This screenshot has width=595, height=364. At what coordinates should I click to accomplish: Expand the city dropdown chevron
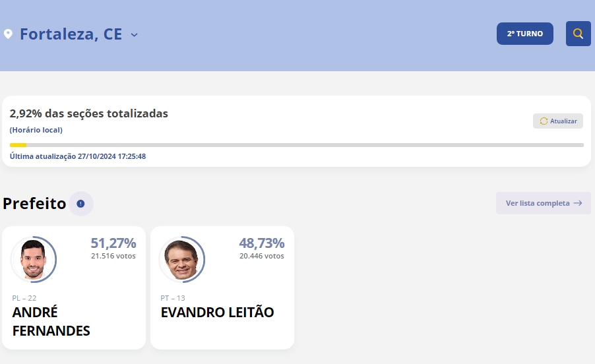tap(135, 34)
